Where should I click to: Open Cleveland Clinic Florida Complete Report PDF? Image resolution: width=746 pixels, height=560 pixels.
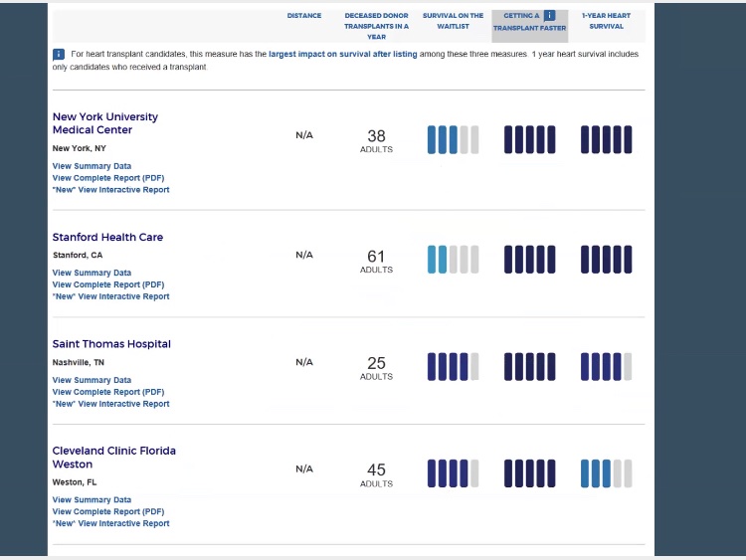click(x=108, y=512)
